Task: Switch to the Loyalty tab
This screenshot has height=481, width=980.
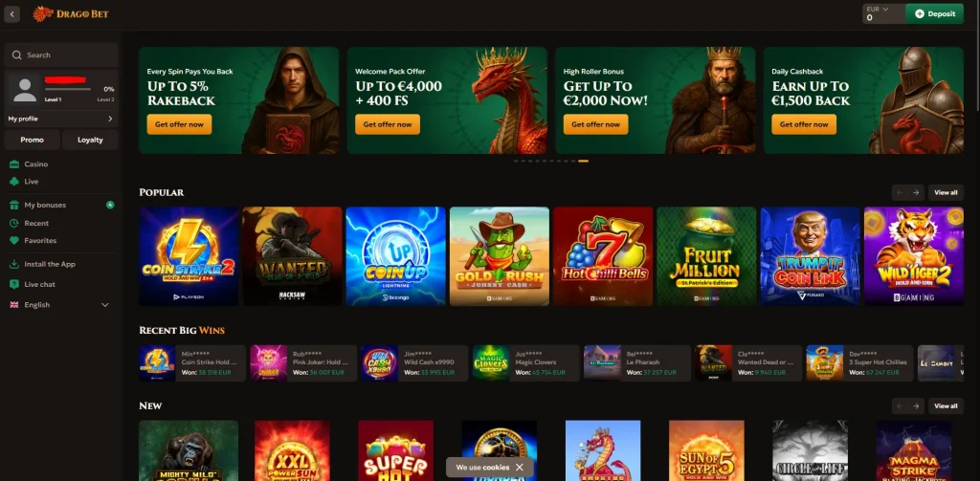Action: 90,140
